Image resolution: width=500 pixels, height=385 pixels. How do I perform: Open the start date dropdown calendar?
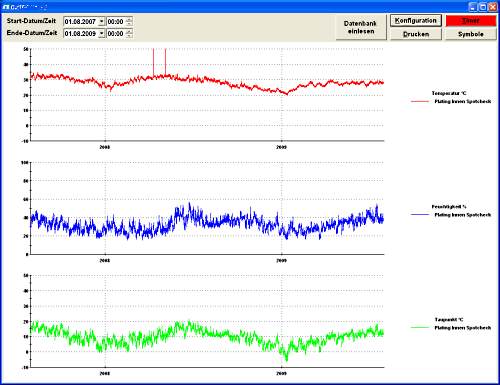click(x=102, y=22)
